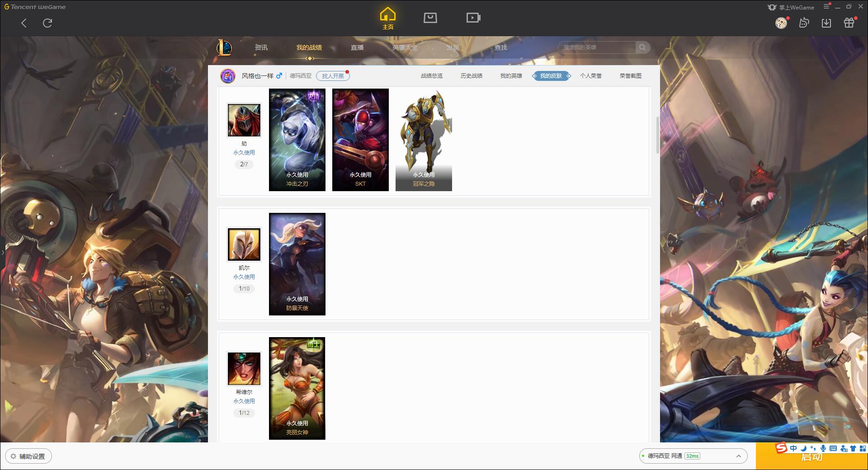Open 辅助设置 assist settings button

point(28,456)
